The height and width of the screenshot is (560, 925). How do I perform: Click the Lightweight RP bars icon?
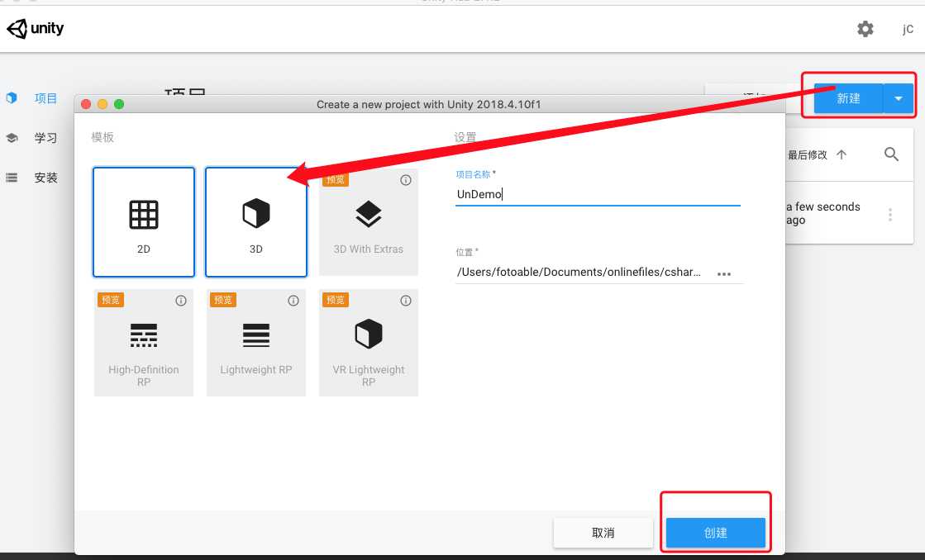click(x=256, y=335)
